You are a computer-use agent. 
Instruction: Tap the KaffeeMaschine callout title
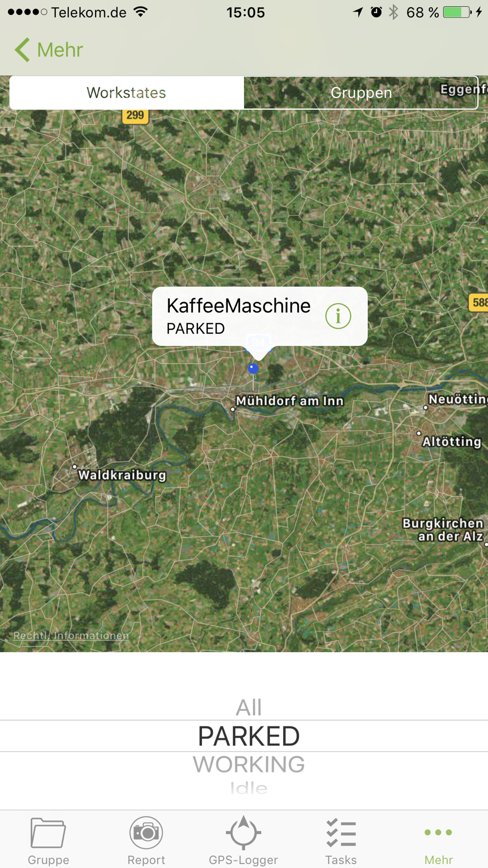[x=239, y=306]
